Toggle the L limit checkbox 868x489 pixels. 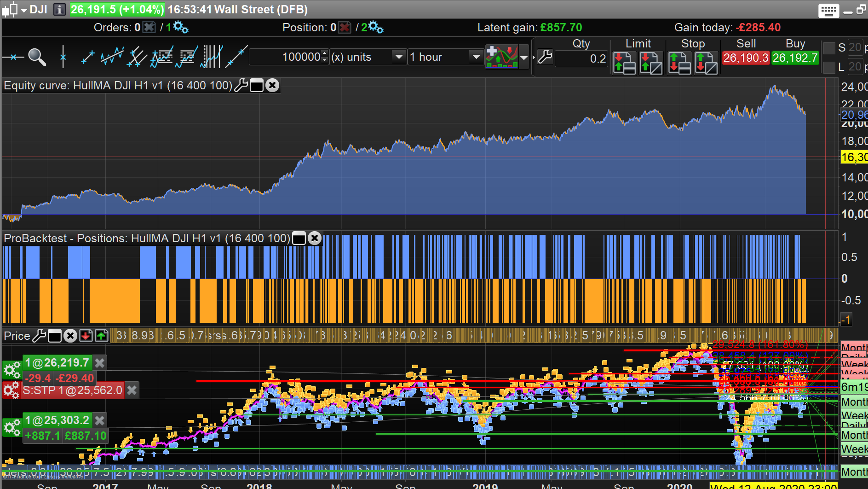[829, 67]
